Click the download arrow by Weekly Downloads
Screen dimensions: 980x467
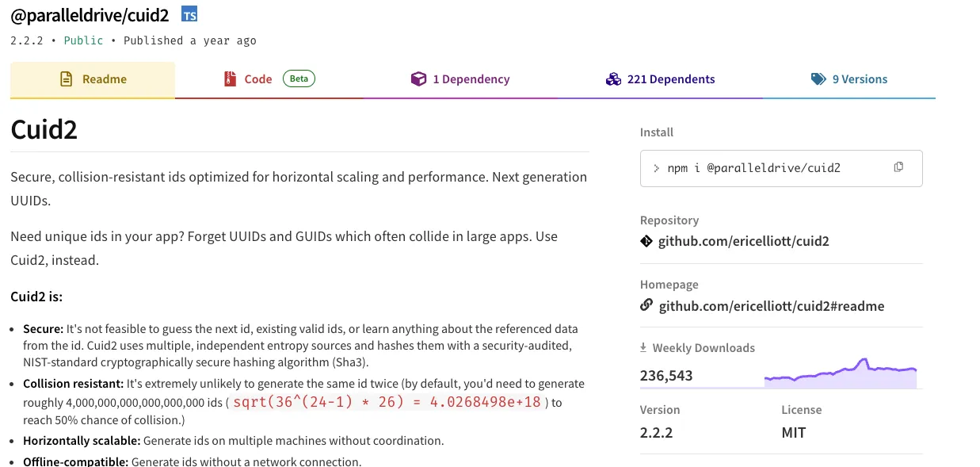tap(644, 348)
